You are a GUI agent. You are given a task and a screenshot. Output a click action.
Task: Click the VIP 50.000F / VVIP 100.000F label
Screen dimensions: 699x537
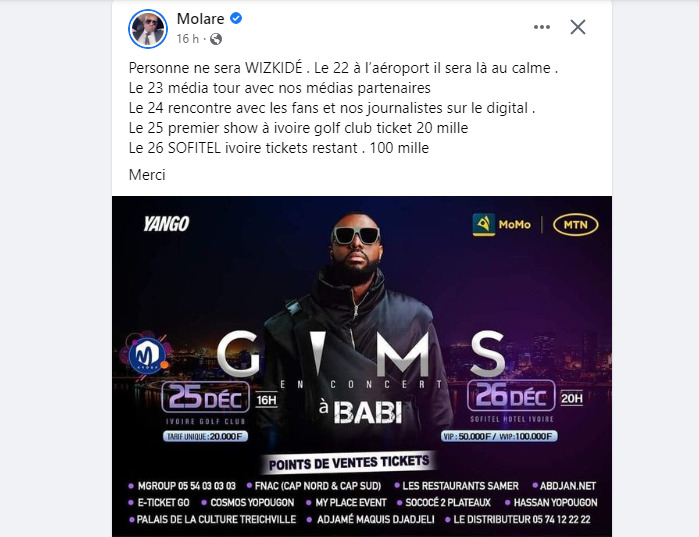point(499,436)
